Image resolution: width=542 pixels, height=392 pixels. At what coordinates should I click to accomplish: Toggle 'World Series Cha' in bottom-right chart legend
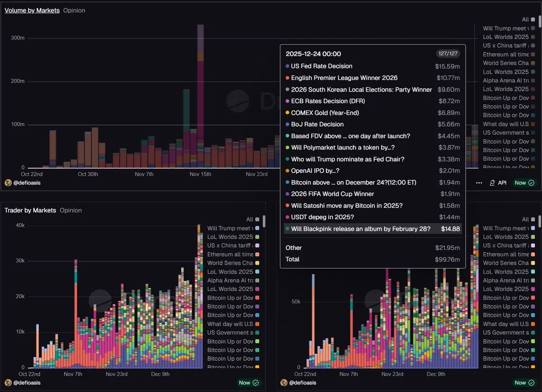[x=505, y=263]
